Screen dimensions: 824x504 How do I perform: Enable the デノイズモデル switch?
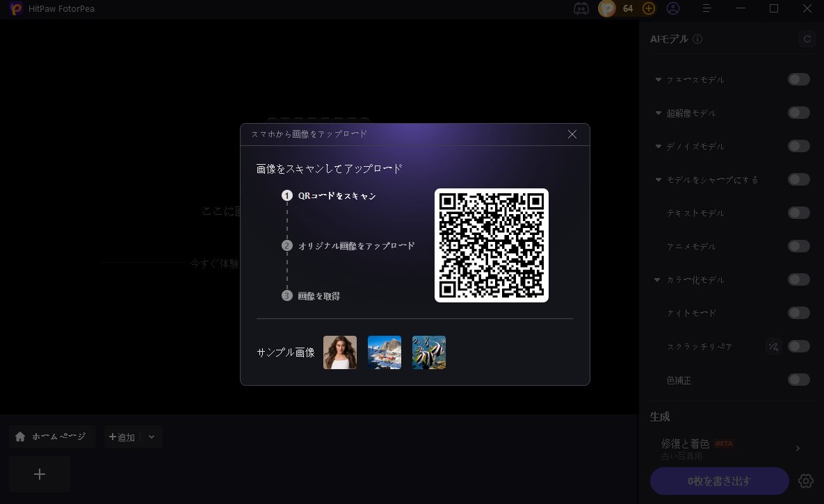click(x=799, y=146)
